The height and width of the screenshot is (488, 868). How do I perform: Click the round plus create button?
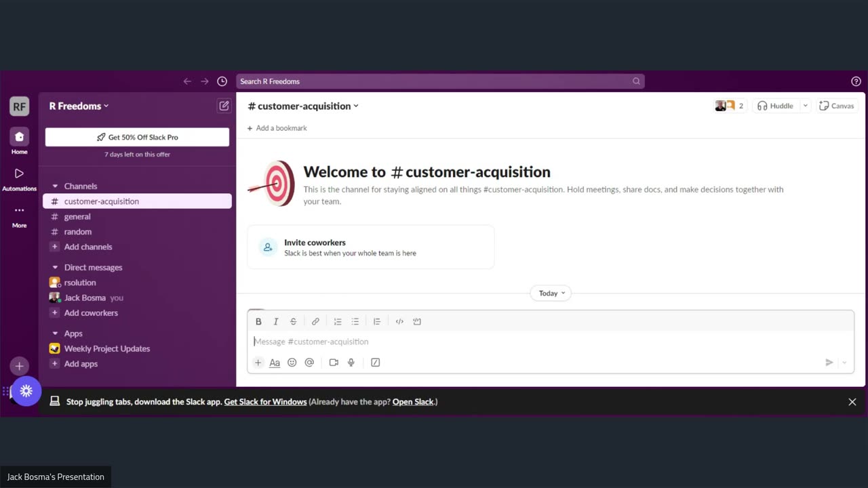click(19, 366)
